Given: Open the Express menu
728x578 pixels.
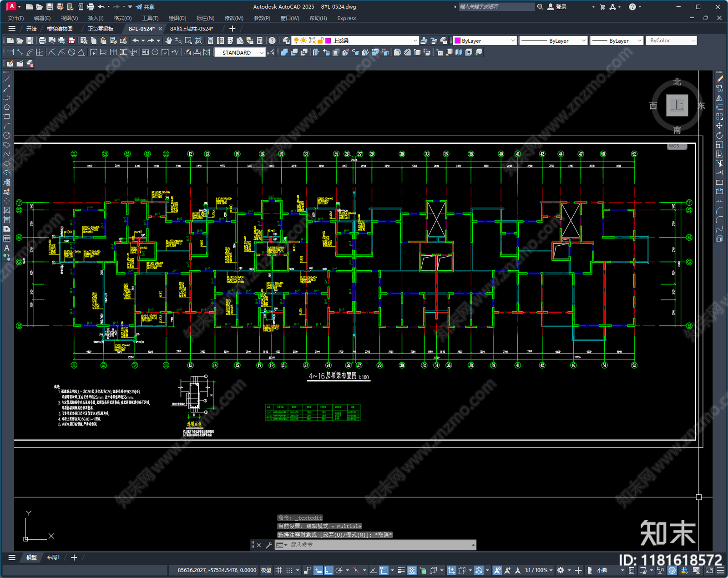Looking at the screenshot, I should (347, 18).
